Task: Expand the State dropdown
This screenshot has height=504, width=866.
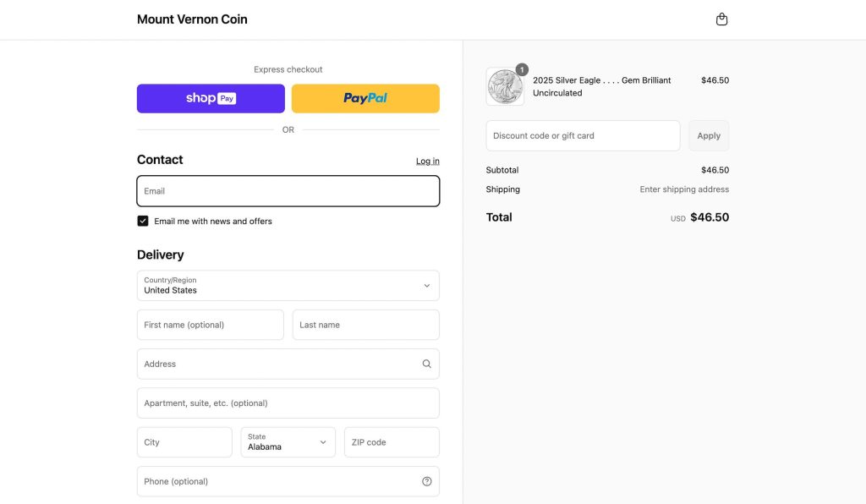Action: pos(288,442)
